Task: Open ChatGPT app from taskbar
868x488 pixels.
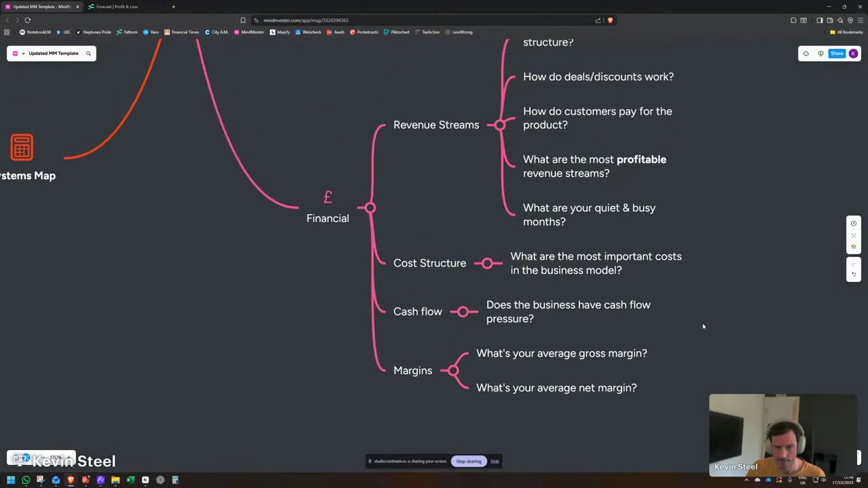Action: click(x=160, y=480)
